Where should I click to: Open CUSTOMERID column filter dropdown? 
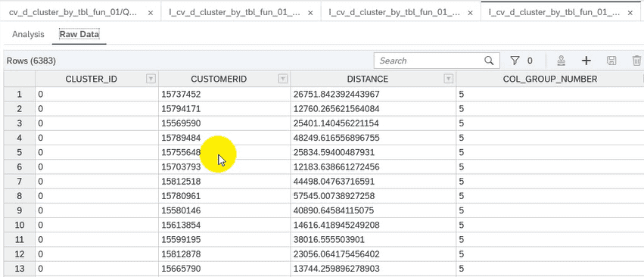click(x=282, y=79)
